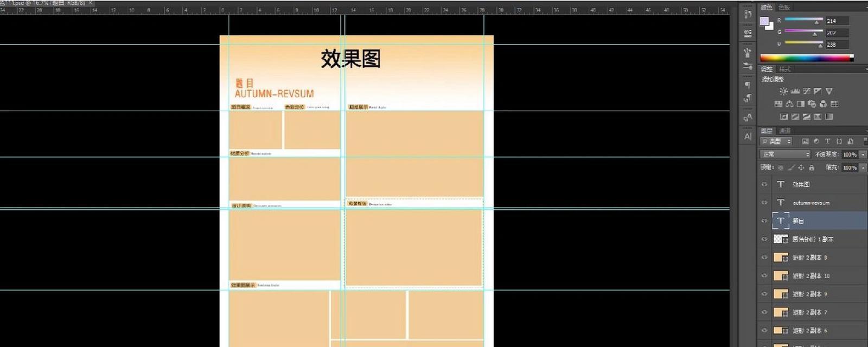Hide the 题目 text layer
This screenshot has width=868, height=347.
[x=764, y=221]
